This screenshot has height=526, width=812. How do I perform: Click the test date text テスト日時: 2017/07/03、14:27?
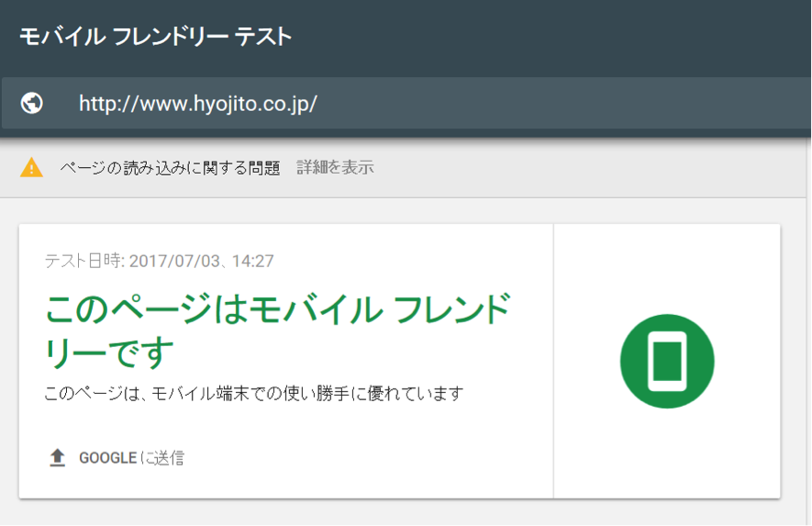tap(159, 261)
